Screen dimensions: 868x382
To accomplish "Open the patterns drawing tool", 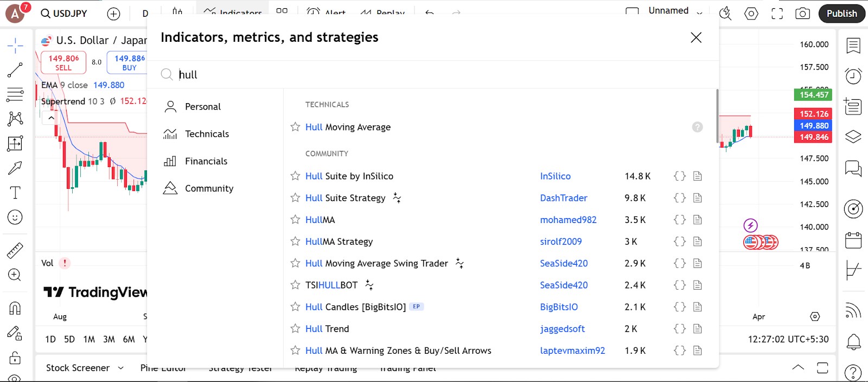I will tap(15, 119).
